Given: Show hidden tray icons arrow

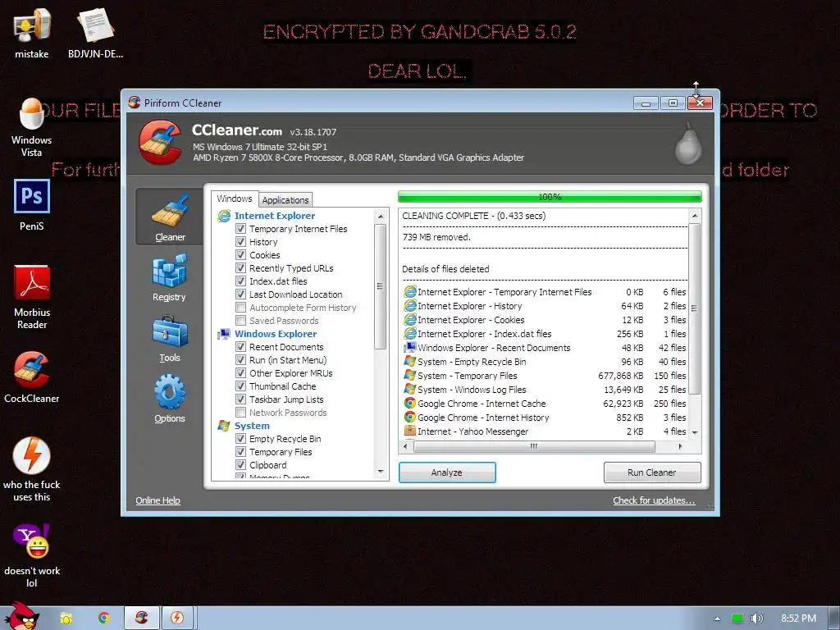Looking at the screenshot, I should [x=717, y=619].
